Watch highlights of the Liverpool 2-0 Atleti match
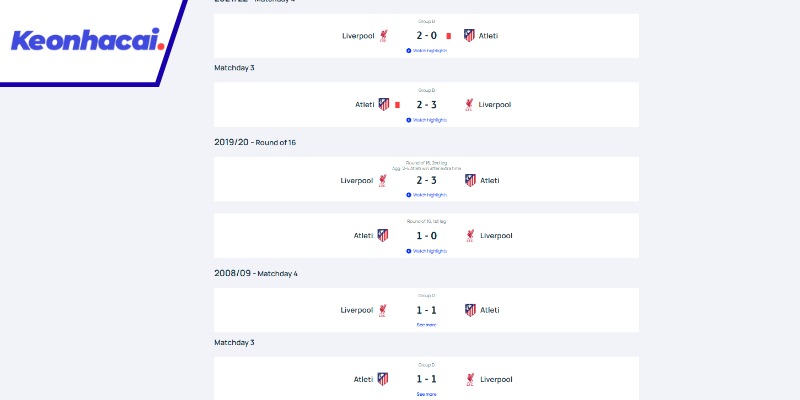This screenshot has height=400, width=800. click(427, 50)
